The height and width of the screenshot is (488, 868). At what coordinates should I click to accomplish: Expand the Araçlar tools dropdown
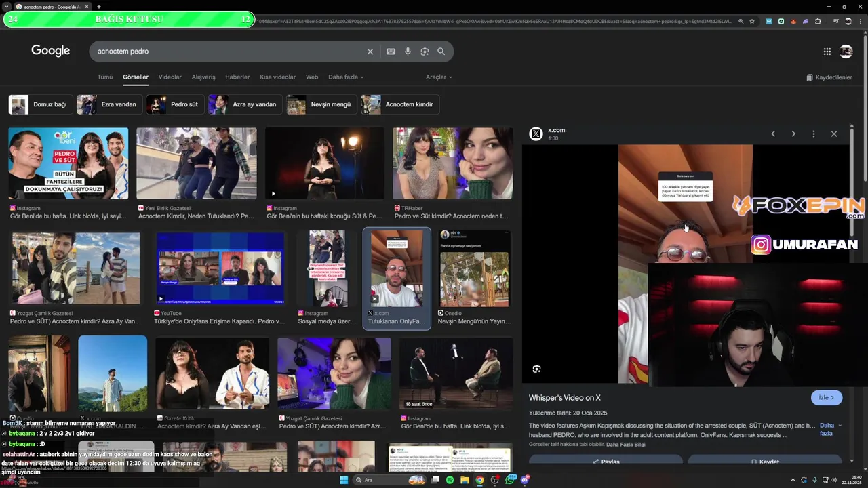[439, 77]
